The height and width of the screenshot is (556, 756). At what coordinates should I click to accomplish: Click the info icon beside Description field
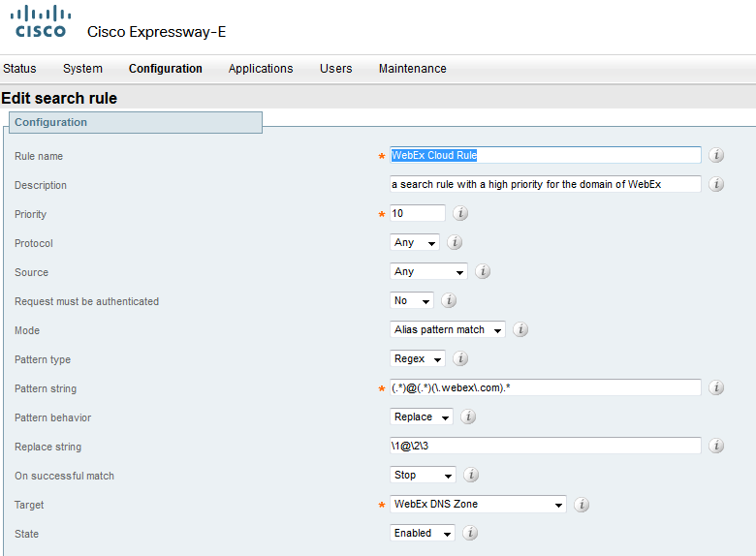(716, 184)
